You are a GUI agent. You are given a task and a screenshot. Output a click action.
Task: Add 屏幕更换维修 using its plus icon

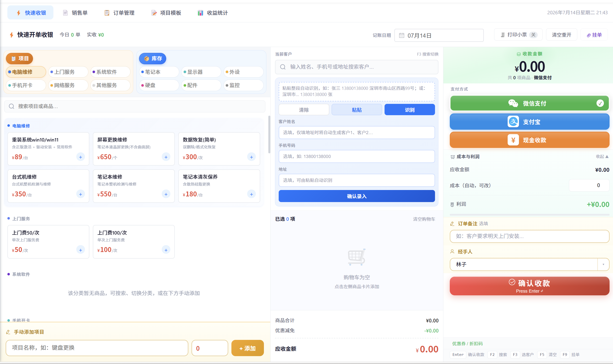point(166,157)
